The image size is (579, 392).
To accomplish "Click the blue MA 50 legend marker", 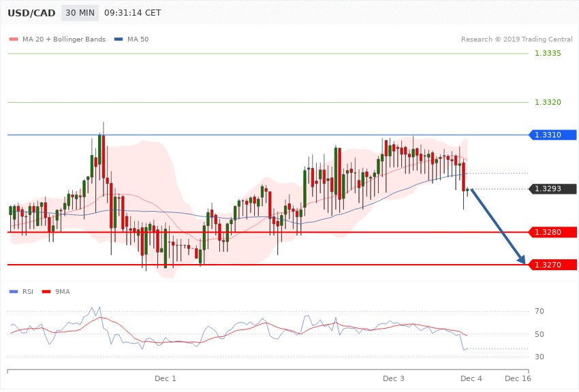I will tap(119, 39).
